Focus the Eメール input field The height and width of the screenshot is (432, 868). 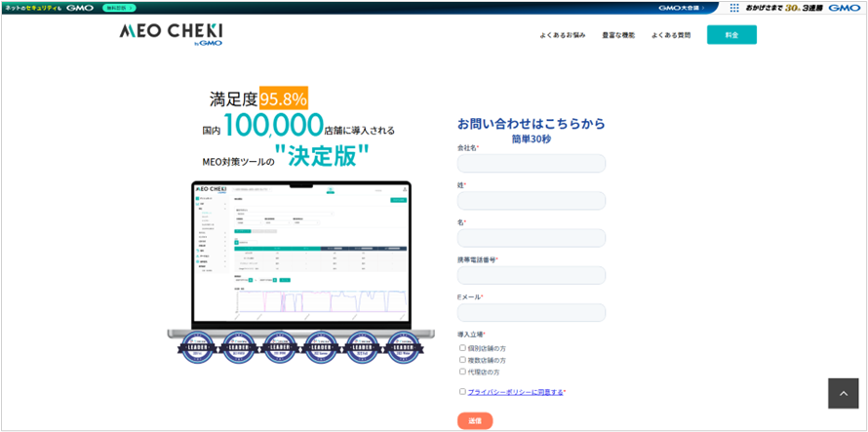[x=532, y=312]
